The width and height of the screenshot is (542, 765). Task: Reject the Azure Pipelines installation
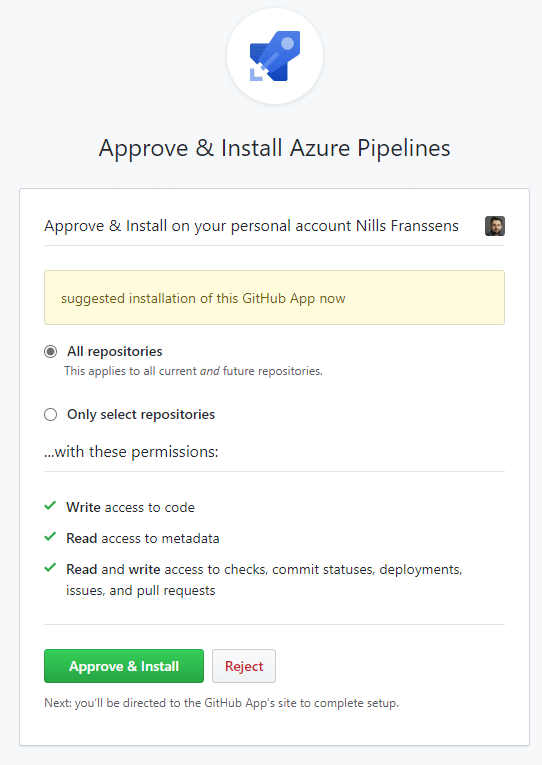pyautogui.click(x=244, y=666)
